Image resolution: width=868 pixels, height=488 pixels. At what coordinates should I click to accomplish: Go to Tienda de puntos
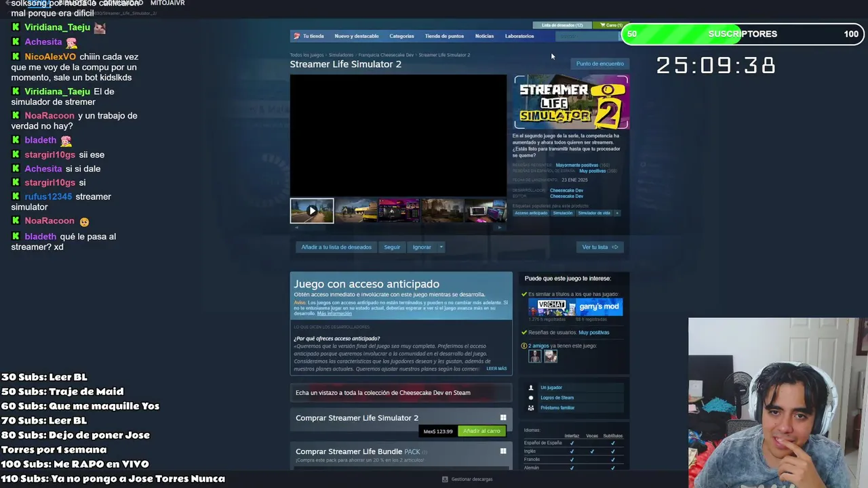click(x=444, y=36)
